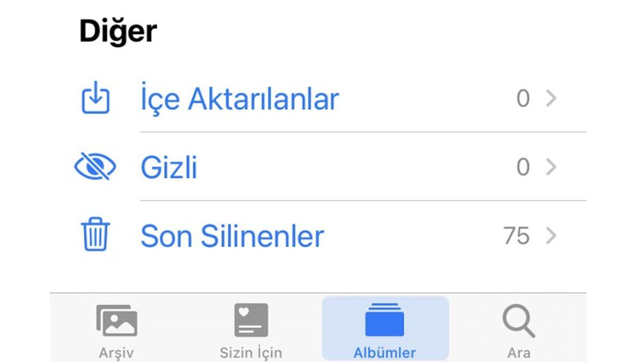
Task: Tap the İçe Aktarılanlar import icon
Action: pyautogui.click(x=95, y=99)
